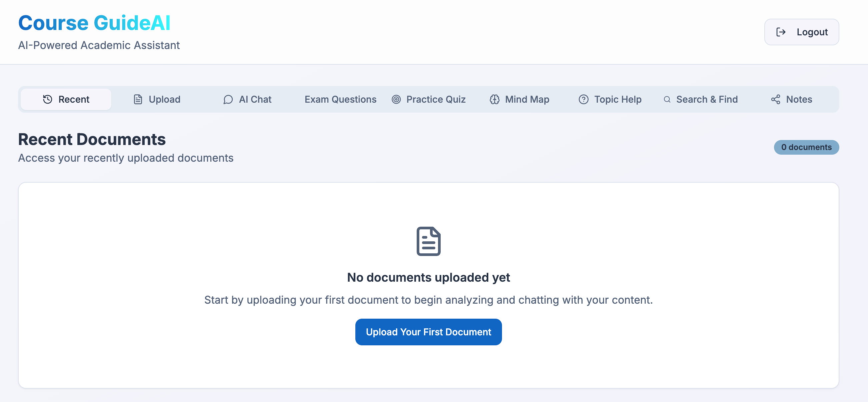Click the magnifier Search & Find icon
The image size is (868, 402).
(667, 99)
